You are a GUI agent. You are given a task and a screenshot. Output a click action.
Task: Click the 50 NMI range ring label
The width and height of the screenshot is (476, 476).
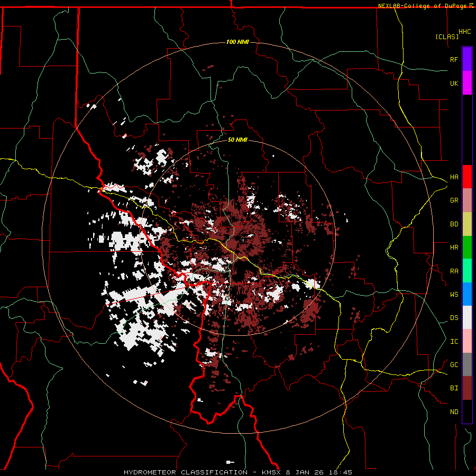coord(237,140)
